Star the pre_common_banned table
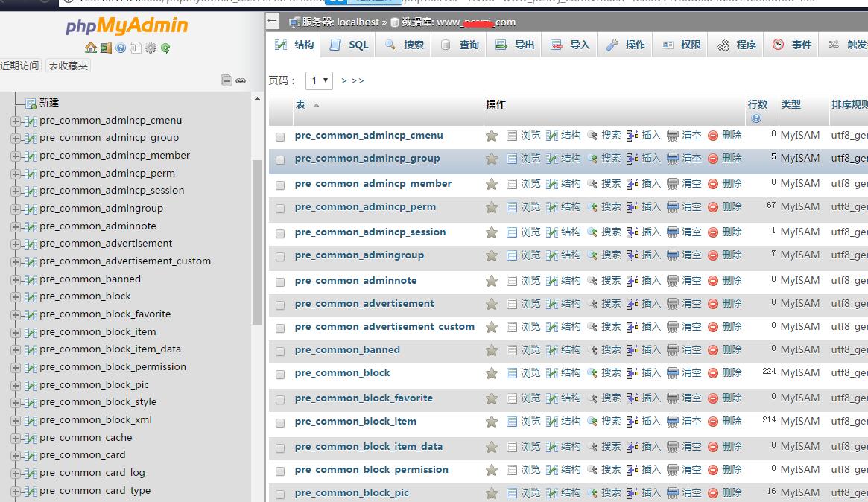The width and height of the screenshot is (868, 502). 492,350
